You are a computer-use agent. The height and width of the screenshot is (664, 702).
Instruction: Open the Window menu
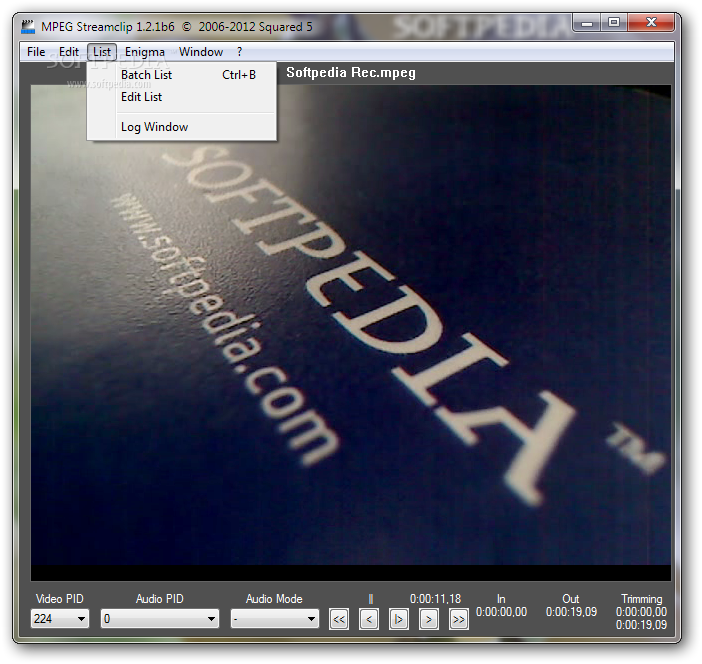[x=201, y=52]
